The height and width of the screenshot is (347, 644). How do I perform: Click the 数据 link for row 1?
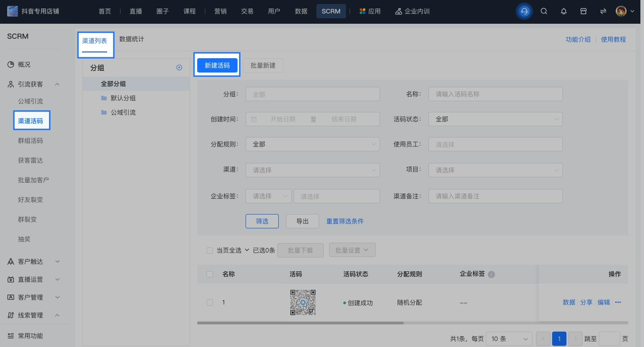pos(569,302)
